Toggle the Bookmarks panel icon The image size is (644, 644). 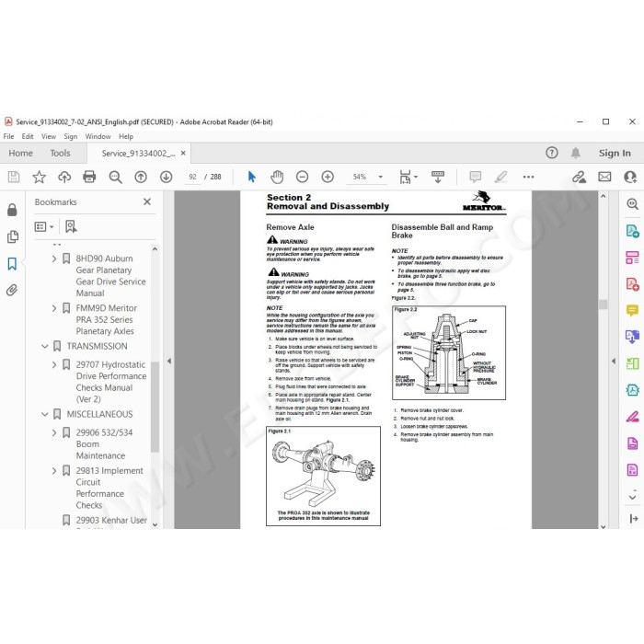pos(12,264)
